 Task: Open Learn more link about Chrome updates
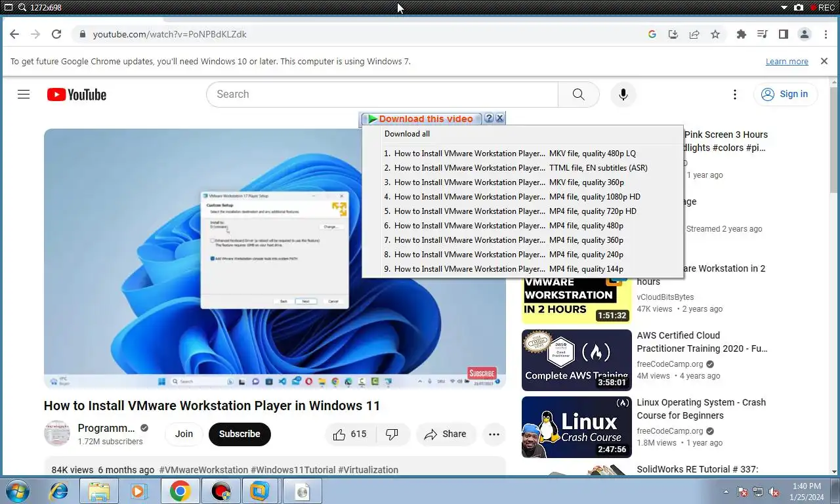(787, 61)
